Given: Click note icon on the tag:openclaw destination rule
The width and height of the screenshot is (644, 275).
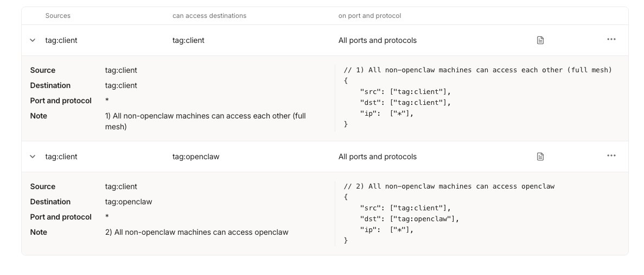Looking at the screenshot, I should [x=540, y=157].
